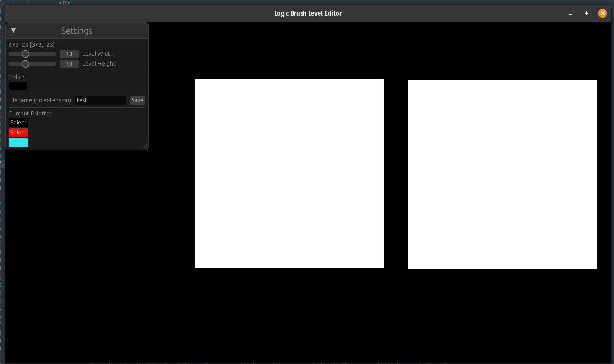Click the Filename text field containing test

click(x=100, y=100)
